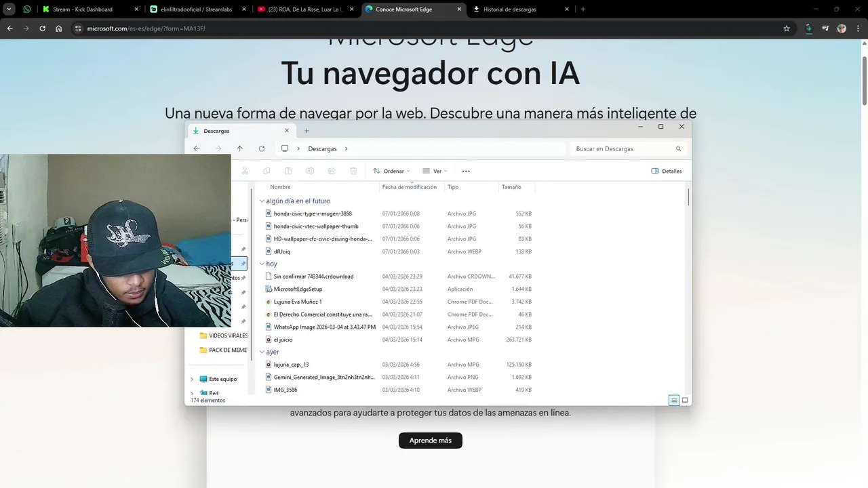Switch to elinfiltradooficial / Streamlabs tab
868x488 pixels.
pyautogui.click(x=199, y=9)
